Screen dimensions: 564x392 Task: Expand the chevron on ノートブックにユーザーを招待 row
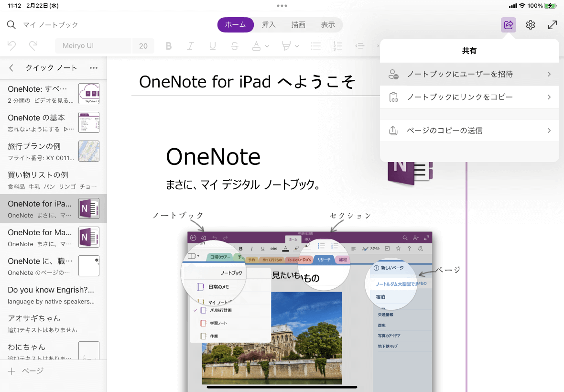[549, 74]
